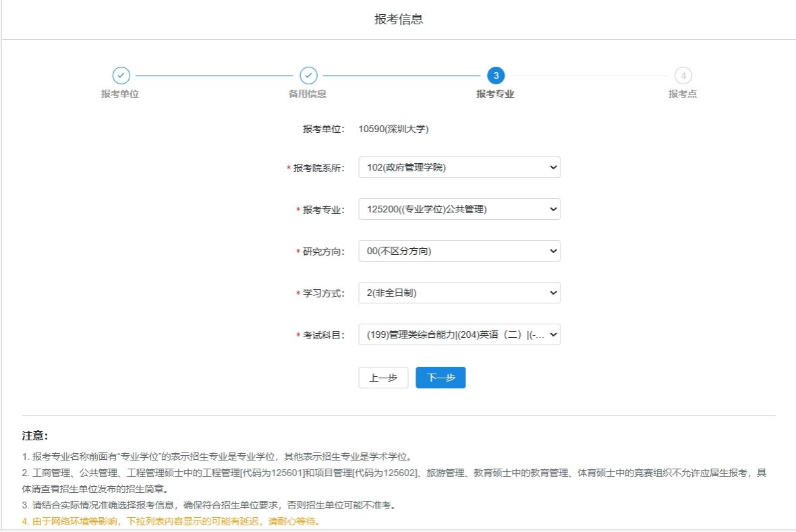Open the 研究方向 dropdown showing 不区分方向
The width and height of the screenshot is (796, 532).
point(459,252)
